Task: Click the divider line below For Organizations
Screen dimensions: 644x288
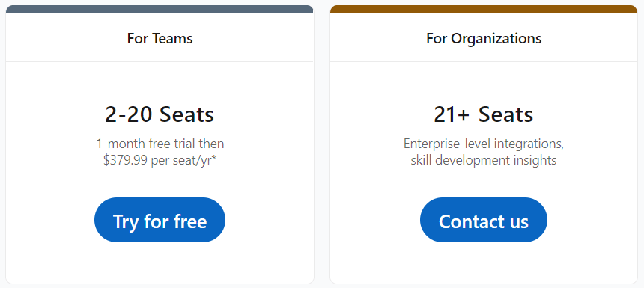Action: pyautogui.click(x=484, y=61)
